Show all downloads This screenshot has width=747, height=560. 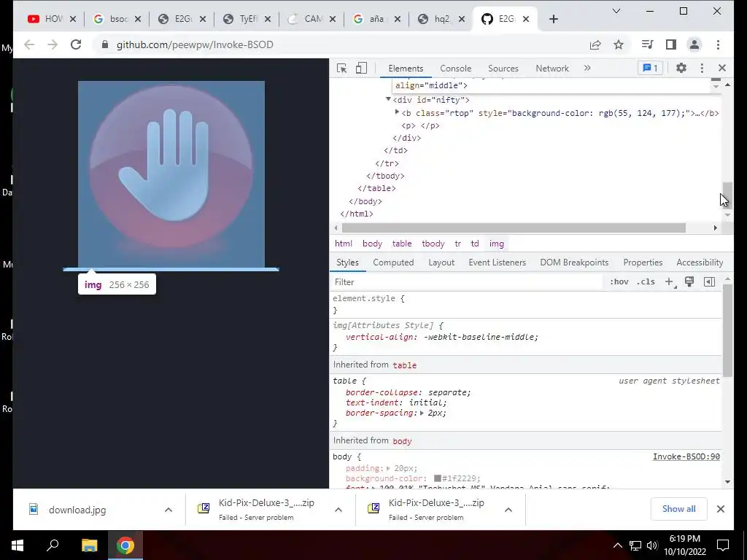pyautogui.click(x=678, y=509)
